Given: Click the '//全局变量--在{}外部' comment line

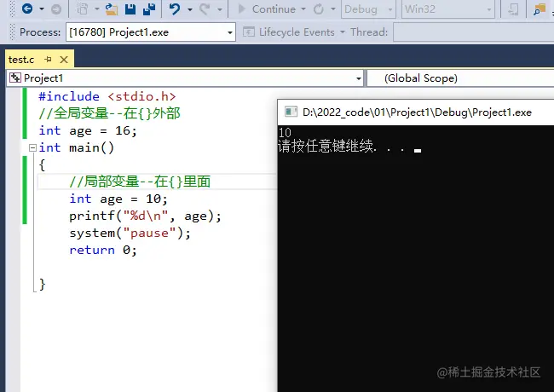Looking at the screenshot, I should [x=110, y=113].
